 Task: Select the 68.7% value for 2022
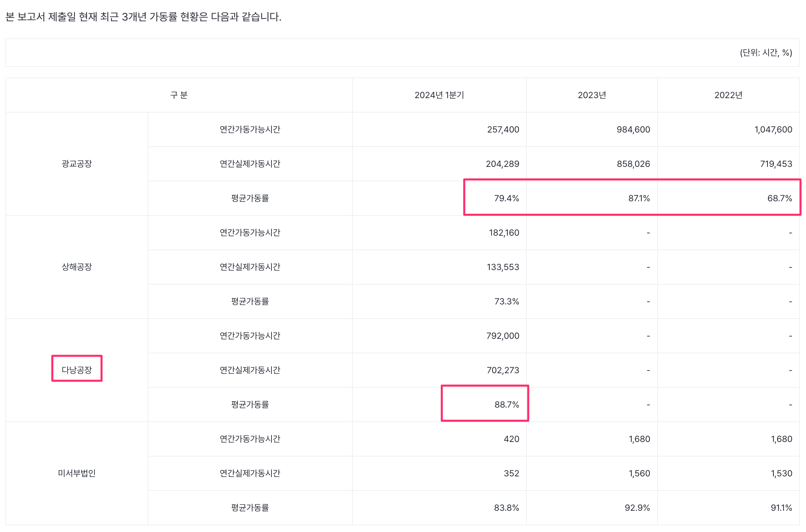point(779,199)
